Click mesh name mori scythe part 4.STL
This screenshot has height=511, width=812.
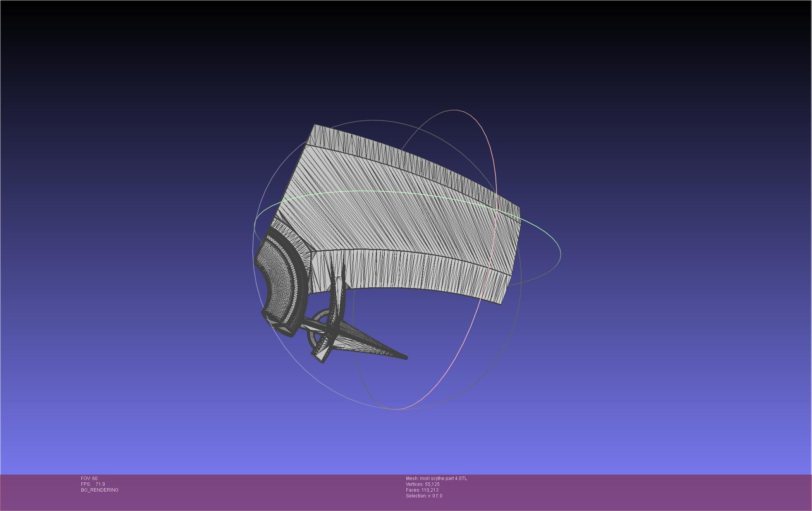click(436, 478)
